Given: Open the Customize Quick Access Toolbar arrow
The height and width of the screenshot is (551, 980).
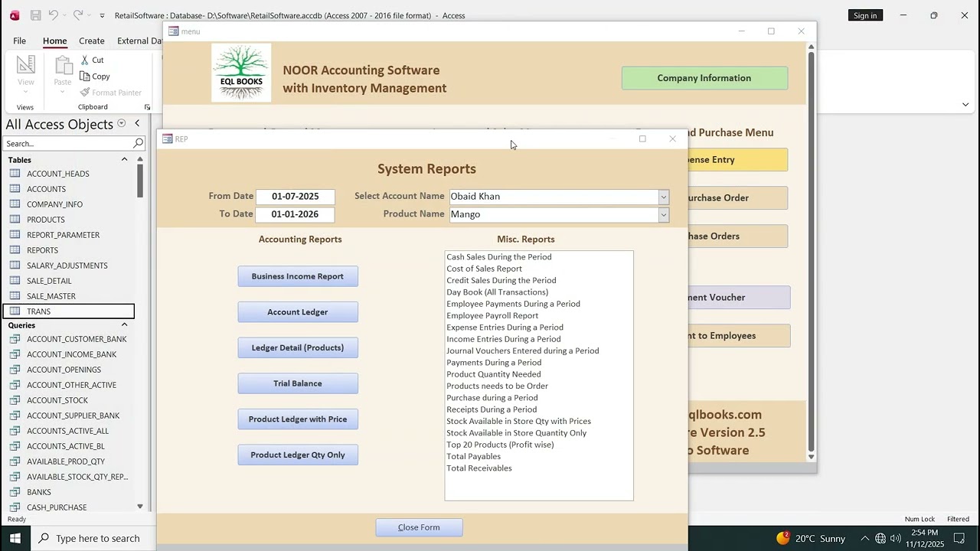Looking at the screenshot, I should 102,15.
